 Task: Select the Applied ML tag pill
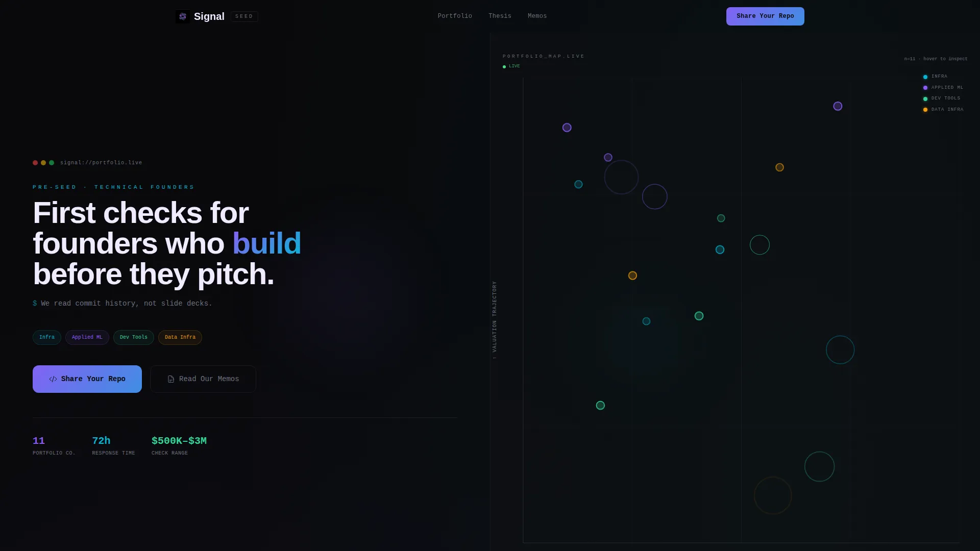tap(87, 337)
